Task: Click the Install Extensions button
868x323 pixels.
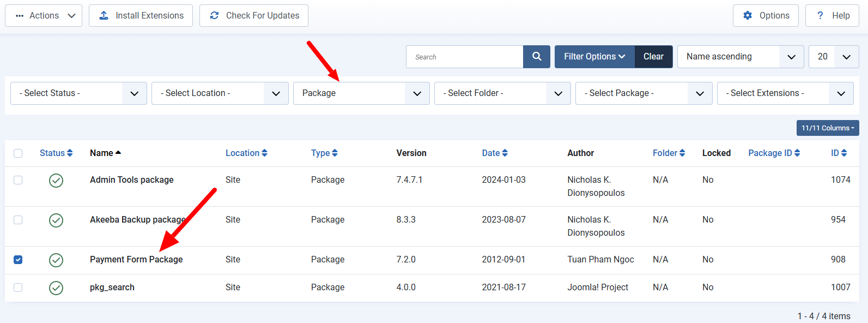Action: click(x=141, y=15)
